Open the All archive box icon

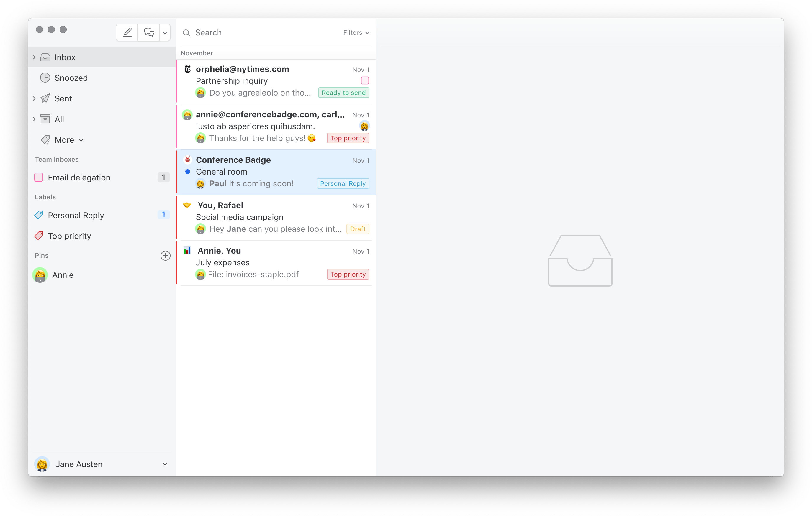(x=45, y=119)
